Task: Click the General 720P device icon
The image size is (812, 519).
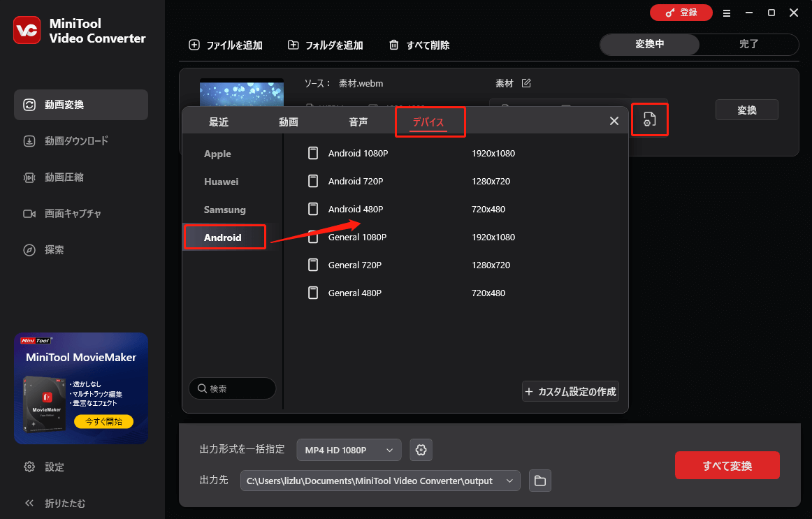Action: [x=313, y=265]
